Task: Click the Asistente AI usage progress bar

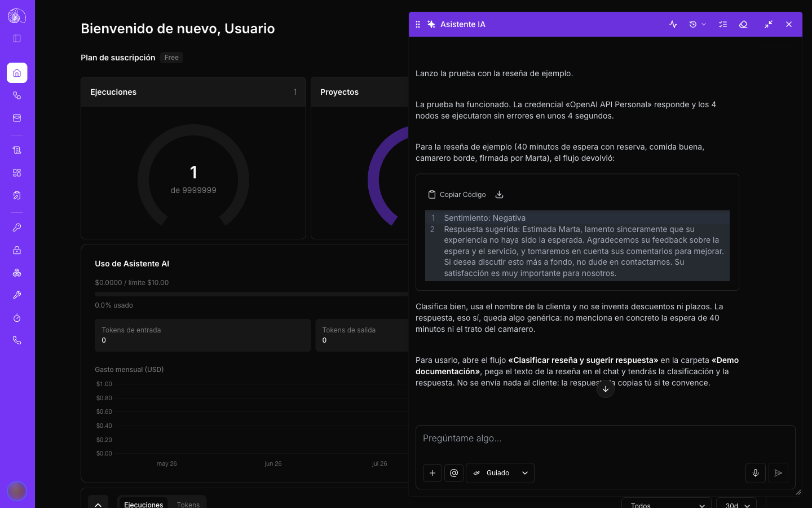Action: [251, 294]
